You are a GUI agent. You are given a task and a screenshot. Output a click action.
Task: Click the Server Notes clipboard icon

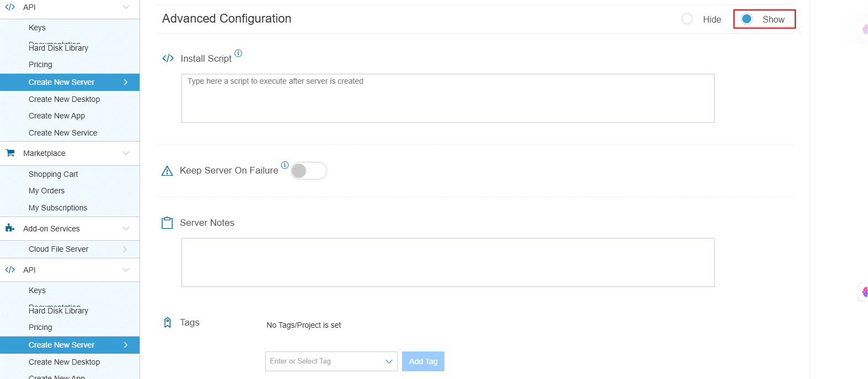tap(167, 222)
